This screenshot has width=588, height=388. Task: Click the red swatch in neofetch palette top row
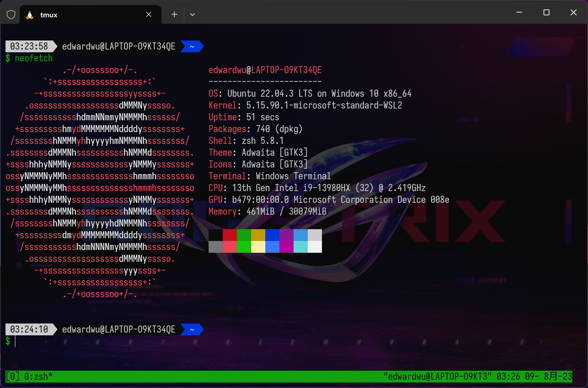click(x=229, y=235)
